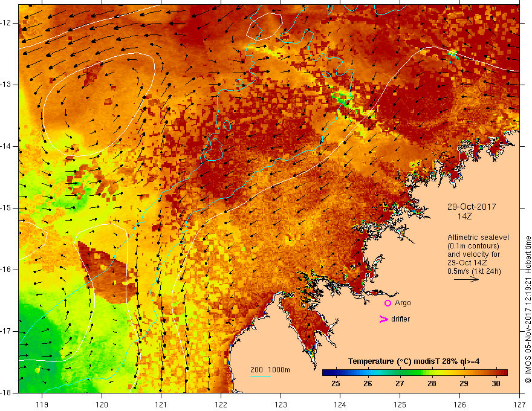Click longitude axis label '120'
The image size is (532, 411).
(102, 404)
